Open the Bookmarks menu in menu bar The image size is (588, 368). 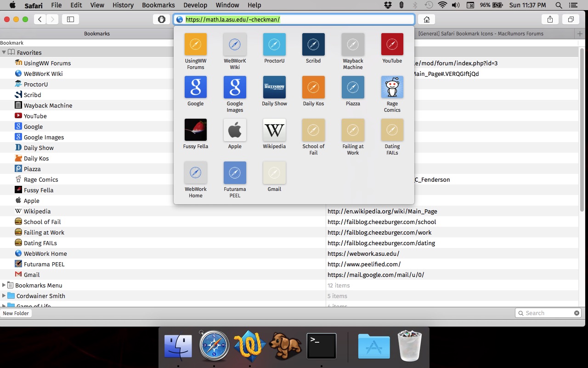pos(158,5)
